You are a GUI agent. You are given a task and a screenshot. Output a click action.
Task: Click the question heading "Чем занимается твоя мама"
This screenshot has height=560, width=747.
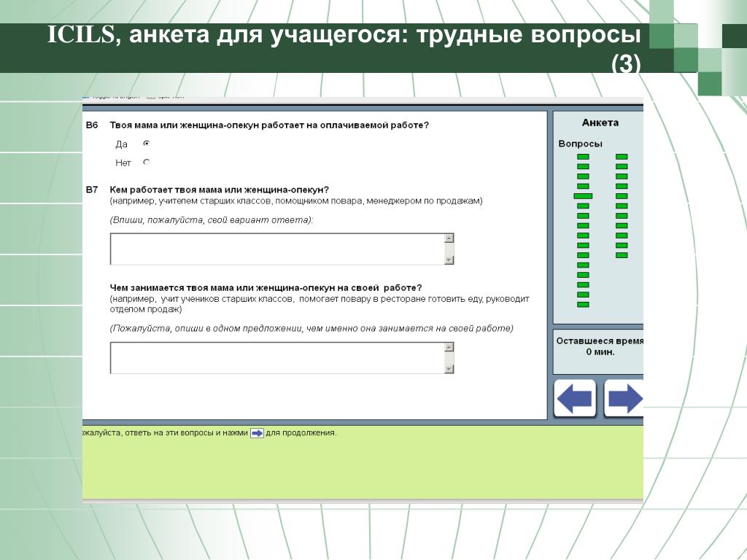266,287
